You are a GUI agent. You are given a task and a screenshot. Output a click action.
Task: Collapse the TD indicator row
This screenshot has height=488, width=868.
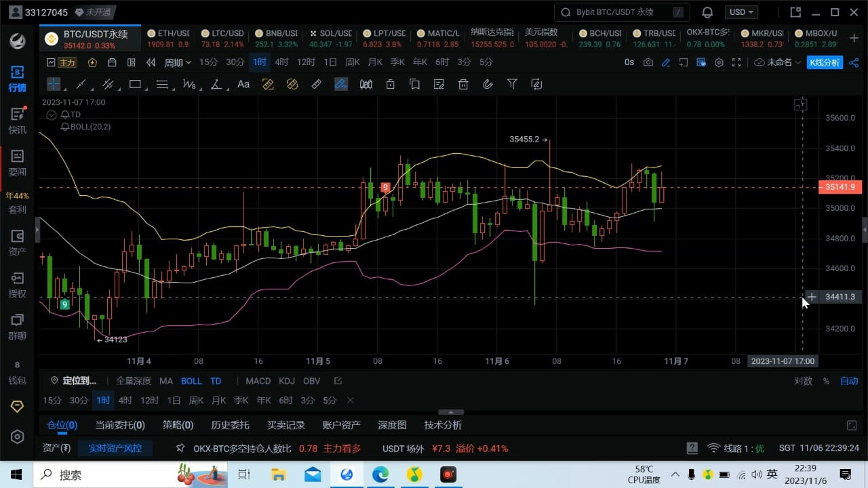[x=52, y=115]
